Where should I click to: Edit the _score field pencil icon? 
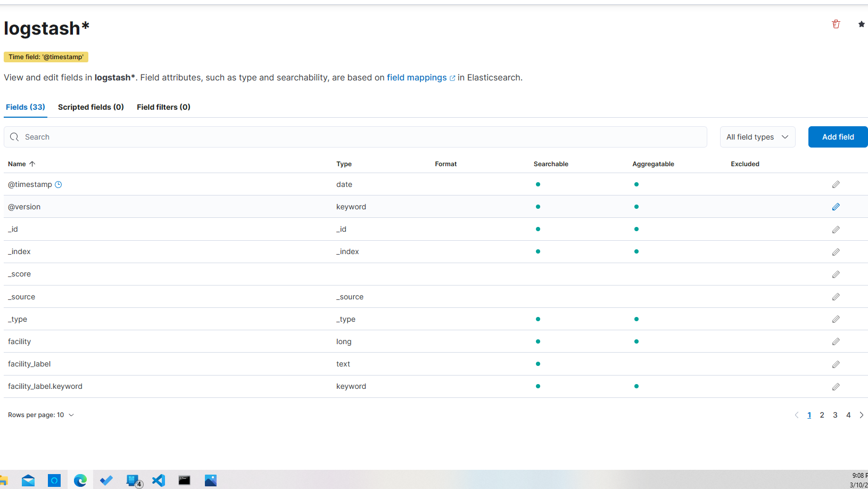[836, 274]
